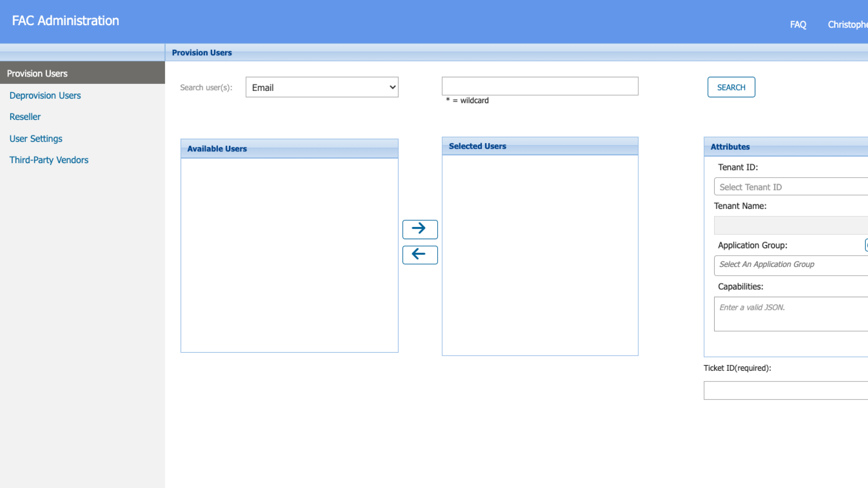Image resolution: width=868 pixels, height=488 pixels.
Task: Go to Deprovision Users page
Action: (45, 96)
